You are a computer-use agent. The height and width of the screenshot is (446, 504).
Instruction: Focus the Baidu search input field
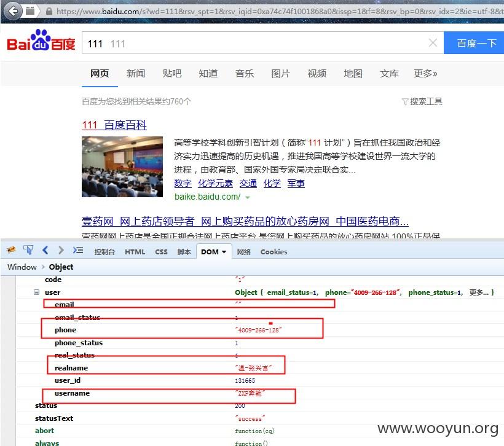[x=263, y=43]
